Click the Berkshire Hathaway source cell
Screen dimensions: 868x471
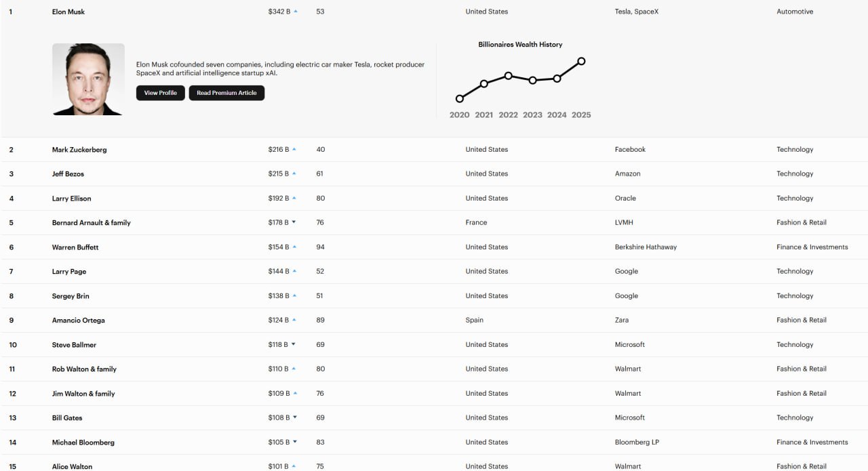pos(646,247)
